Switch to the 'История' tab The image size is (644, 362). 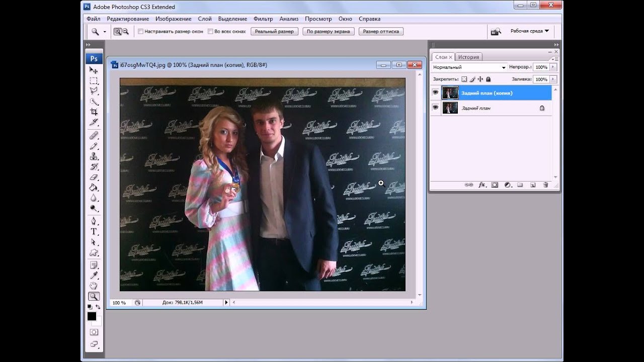[x=468, y=57]
